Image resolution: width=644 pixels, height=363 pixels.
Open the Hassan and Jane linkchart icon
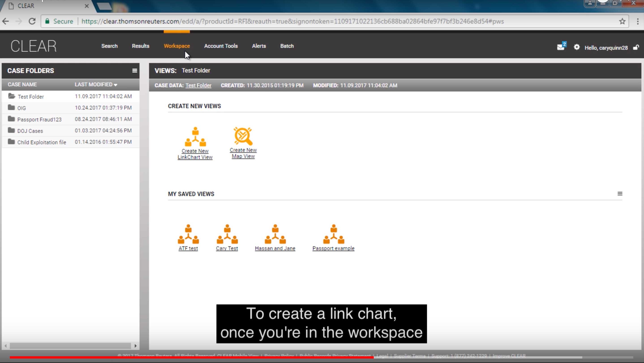tap(275, 234)
